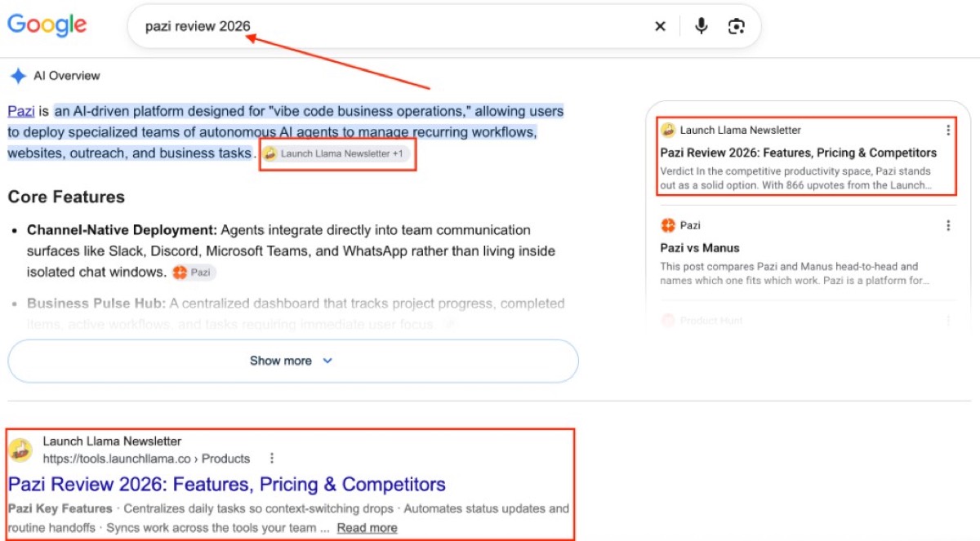Open Google Lens image search icon
This screenshot has width=980, height=541.
pyautogui.click(x=737, y=26)
